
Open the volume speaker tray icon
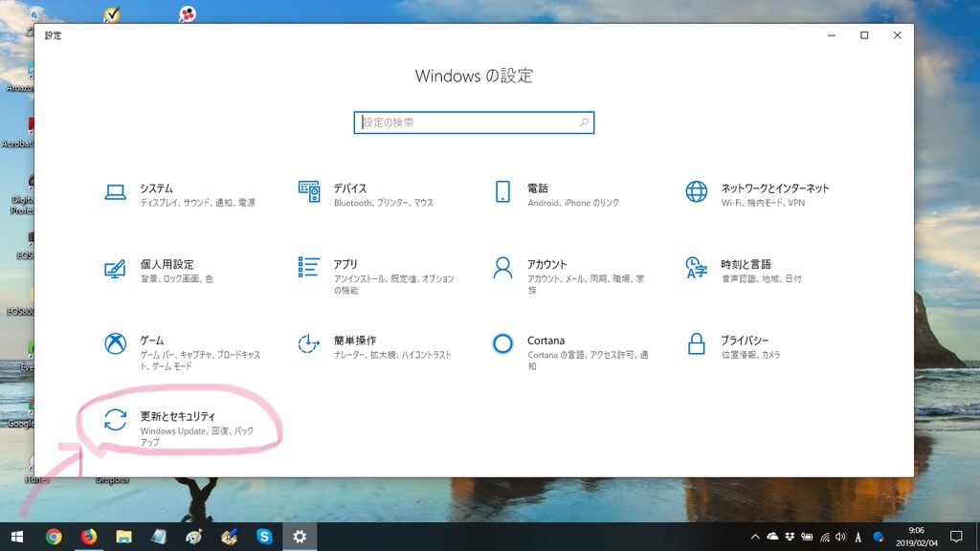pos(840,537)
